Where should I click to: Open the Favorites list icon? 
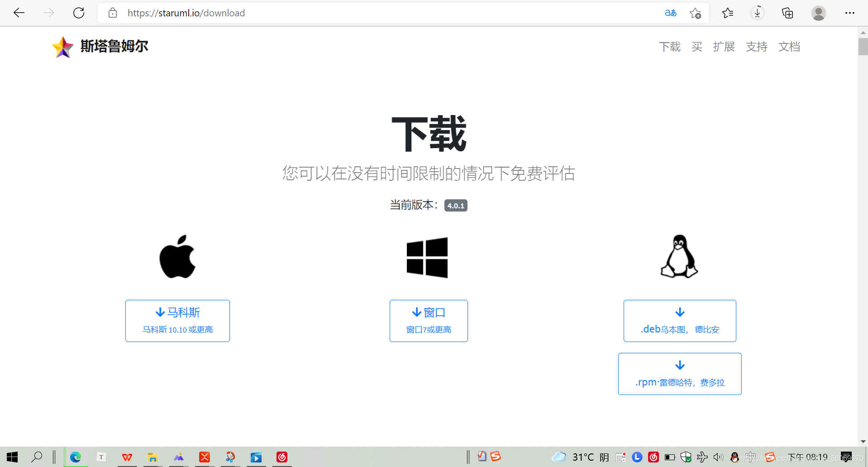pos(728,13)
